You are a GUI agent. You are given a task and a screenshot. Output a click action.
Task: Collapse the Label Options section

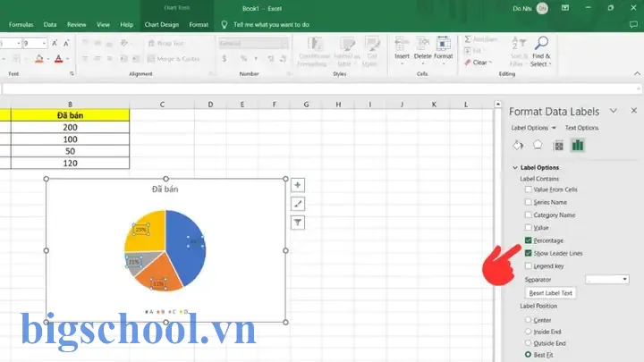515,167
